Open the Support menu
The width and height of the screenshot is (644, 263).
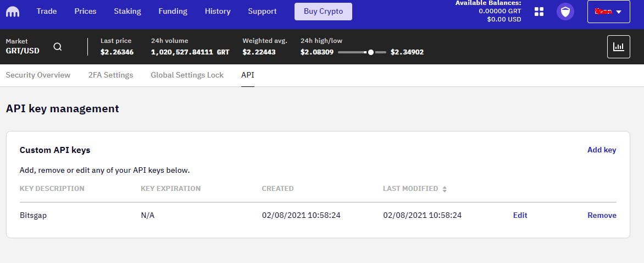point(262,12)
